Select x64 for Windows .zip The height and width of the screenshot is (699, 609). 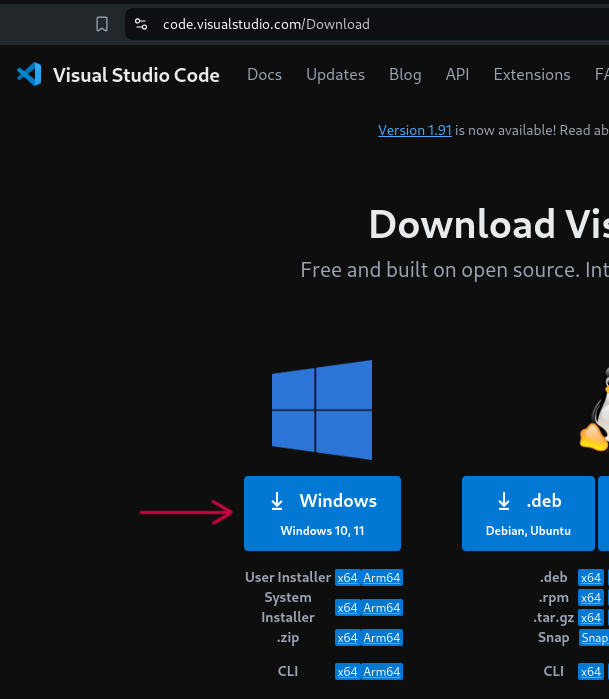coord(347,638)
